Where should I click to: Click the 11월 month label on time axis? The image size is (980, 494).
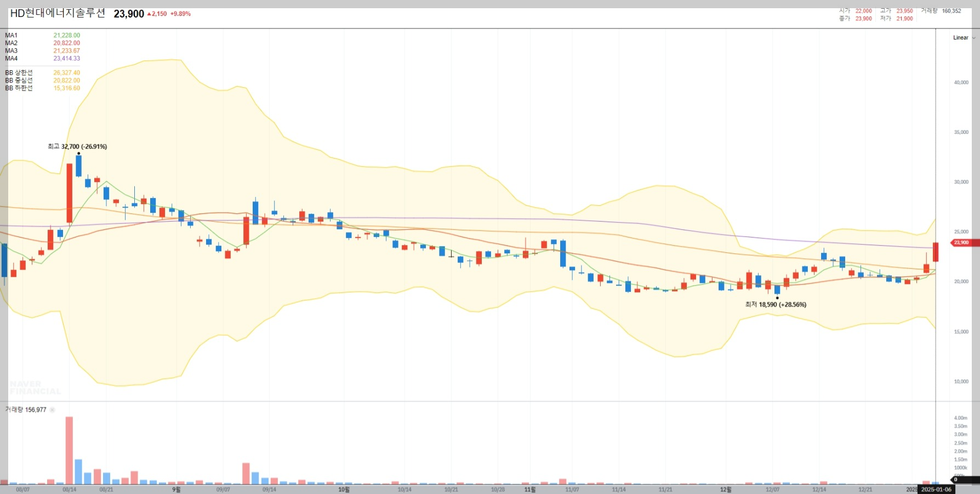coord(530,490)
